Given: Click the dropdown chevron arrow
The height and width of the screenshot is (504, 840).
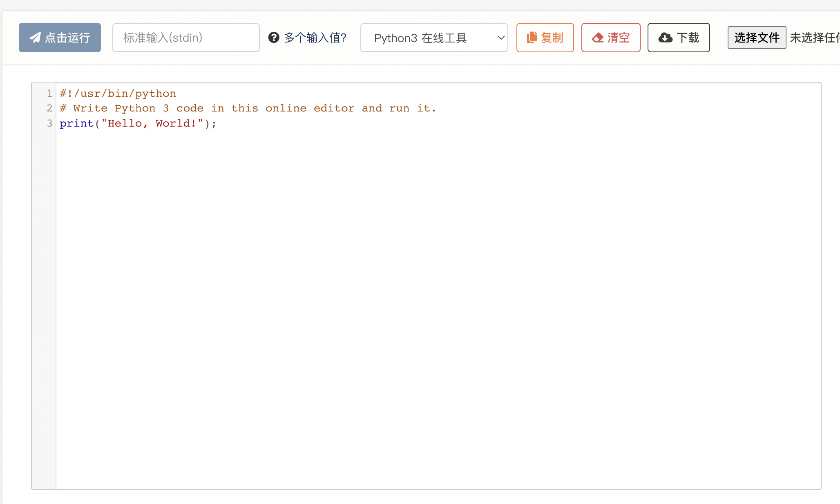Looking at the screenshot, I should click(501, 38).
